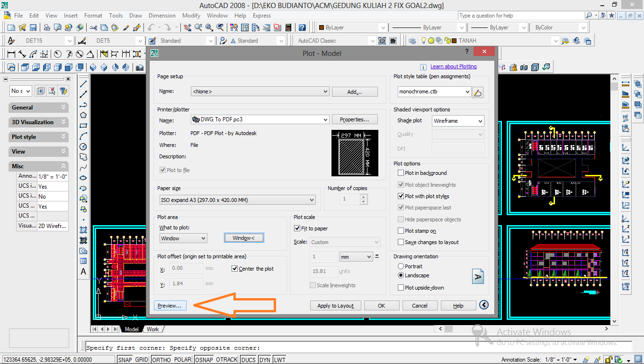The height and width of the screenshot is (364, 644).
Task: Click Cancel in Plot dialog
Action: [420, 306]
